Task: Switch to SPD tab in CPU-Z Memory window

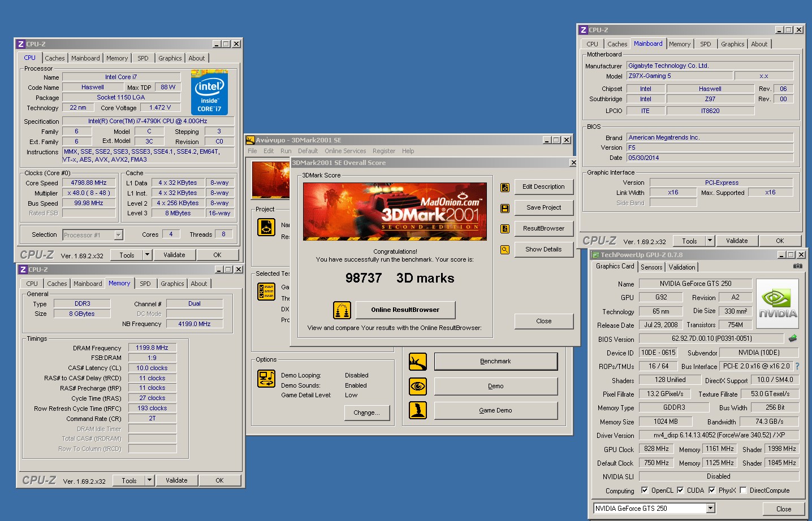Action: coord(145,284)
